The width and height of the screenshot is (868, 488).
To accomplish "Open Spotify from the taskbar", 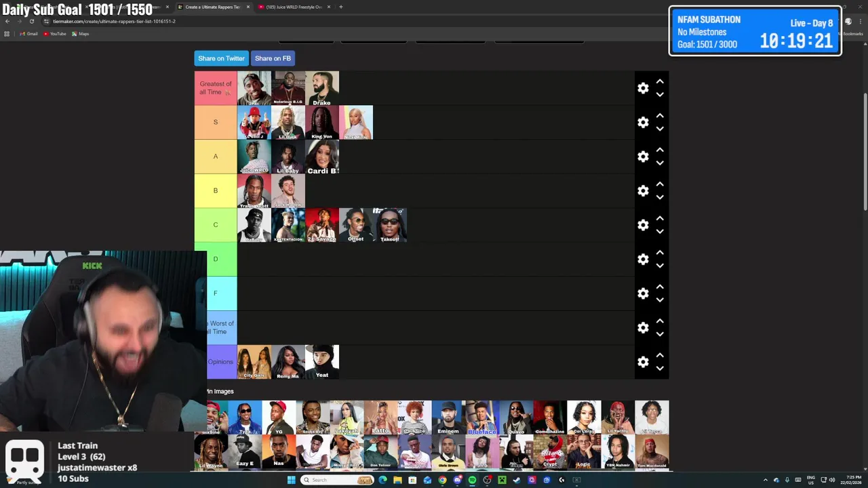I will tap(472, 480).
